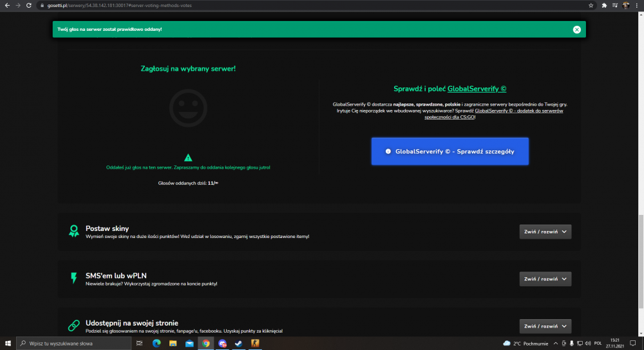This screenshot has height=350, width=644.
Task: Open the volume control tray icon
Action: coord(588,344)
